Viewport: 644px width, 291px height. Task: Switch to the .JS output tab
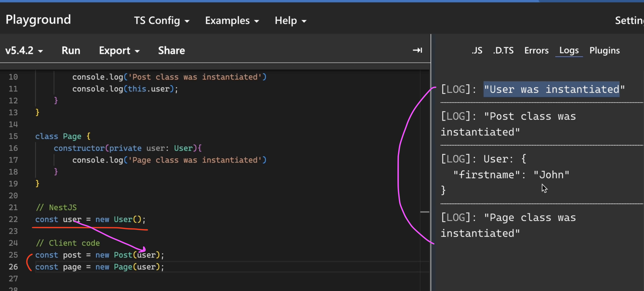(x=477, y=50)
